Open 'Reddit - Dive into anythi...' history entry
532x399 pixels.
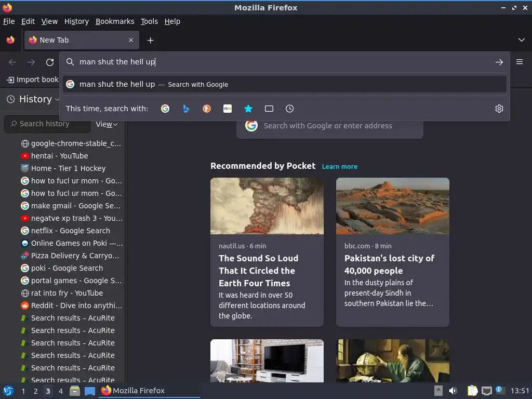coord(71,305)
